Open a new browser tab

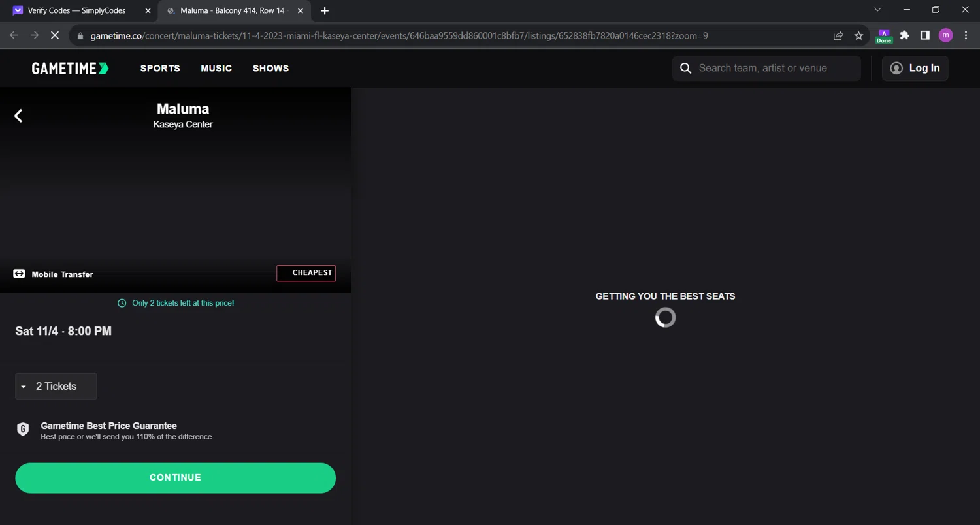click(325, 10)
